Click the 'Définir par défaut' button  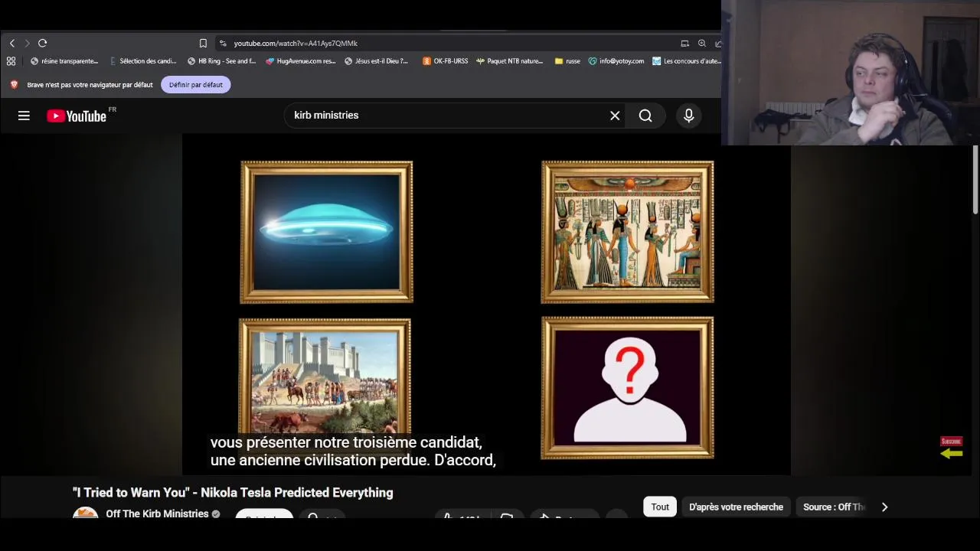click(196, 85)
